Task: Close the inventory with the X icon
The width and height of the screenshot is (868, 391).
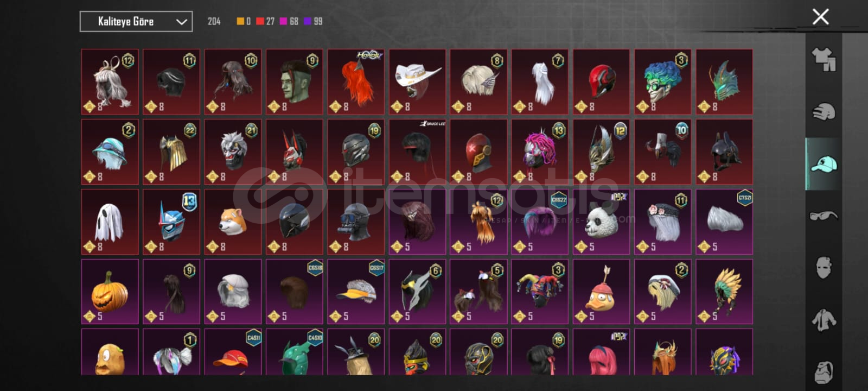Action: click(820, 17)
